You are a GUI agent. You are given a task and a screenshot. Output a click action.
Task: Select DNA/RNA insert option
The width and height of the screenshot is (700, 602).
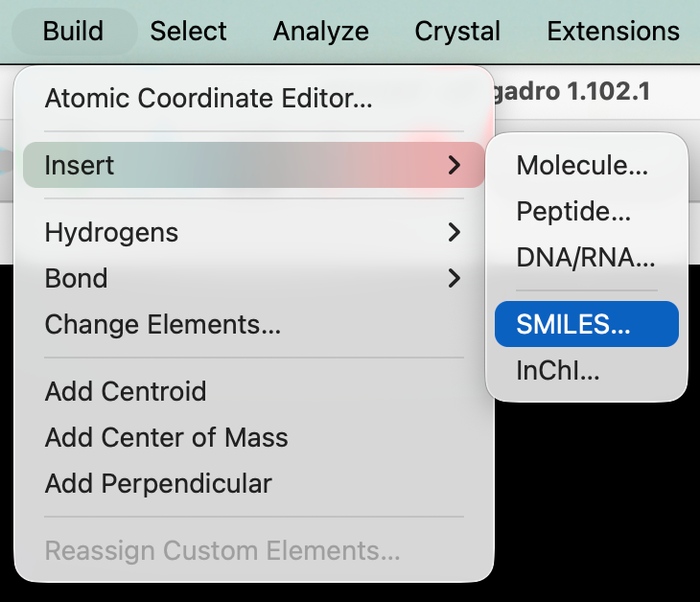pos(585,257)
